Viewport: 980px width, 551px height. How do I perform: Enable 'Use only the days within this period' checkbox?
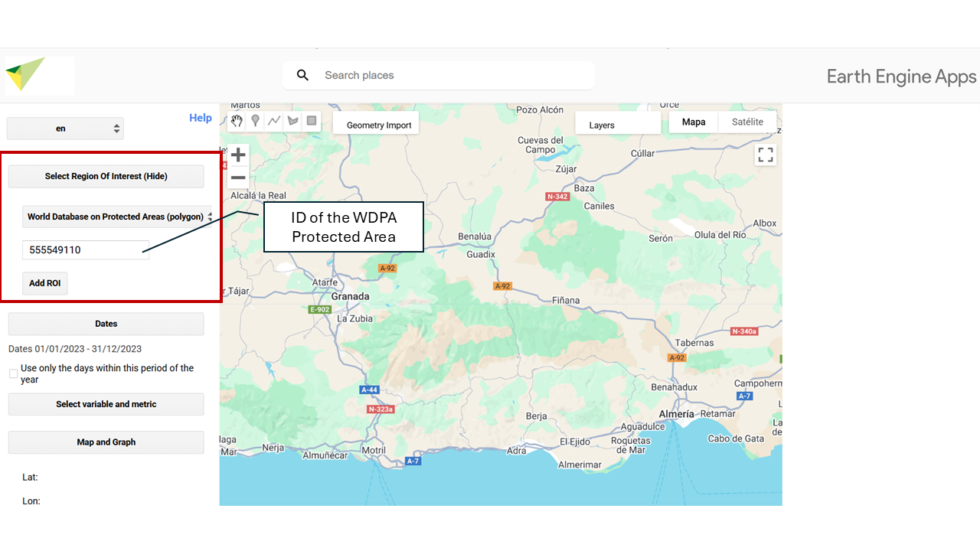click(14, 374)
